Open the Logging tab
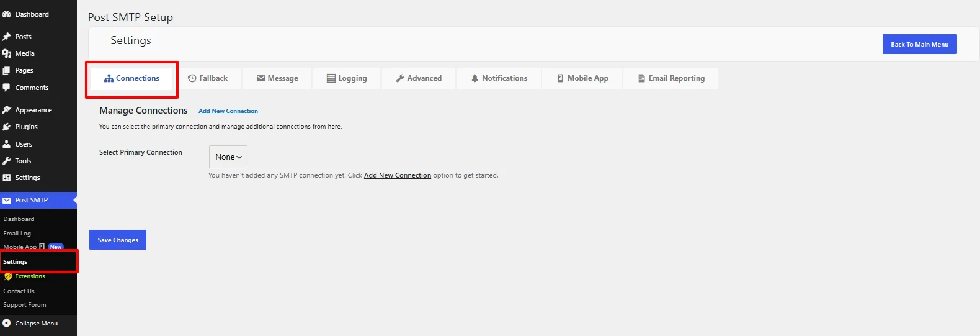The height and width of the screenshot is (336, 980). pos(347,78)
